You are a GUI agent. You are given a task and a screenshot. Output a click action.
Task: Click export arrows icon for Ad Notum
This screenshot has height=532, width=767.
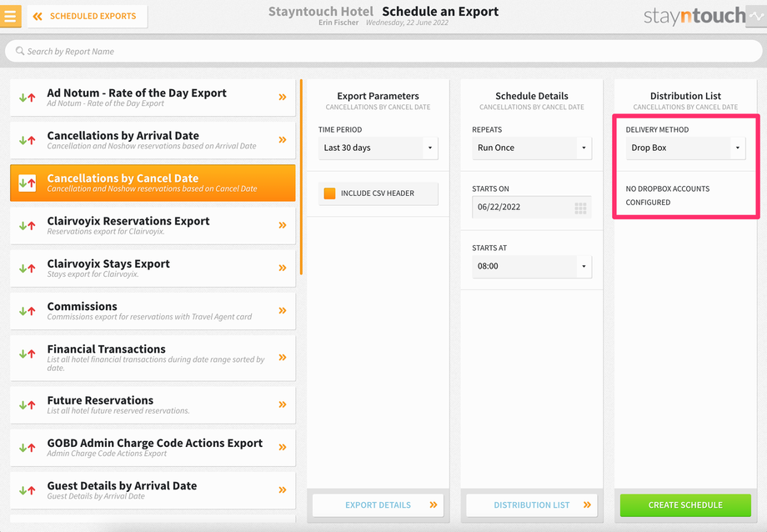tap(27, 98)
